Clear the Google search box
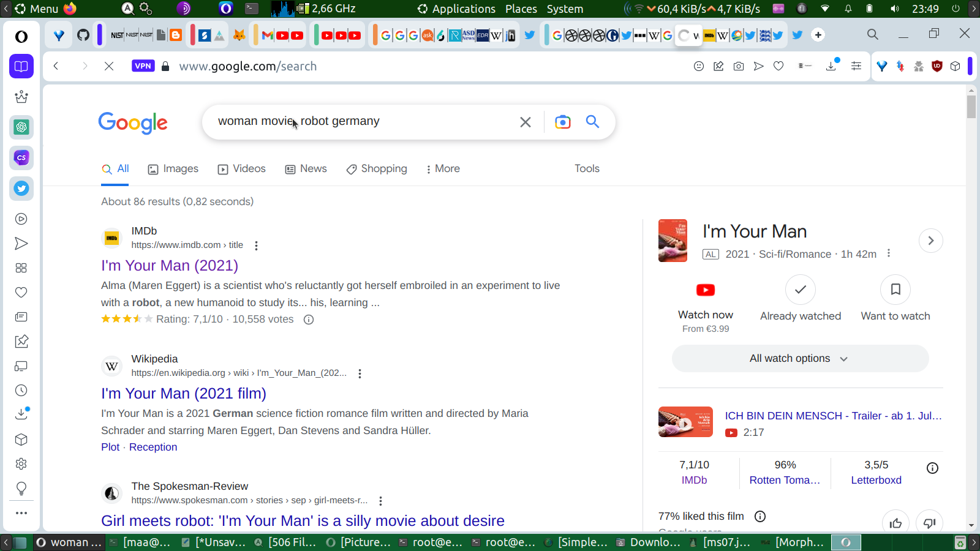980x551 pixels. click(526, 122)
